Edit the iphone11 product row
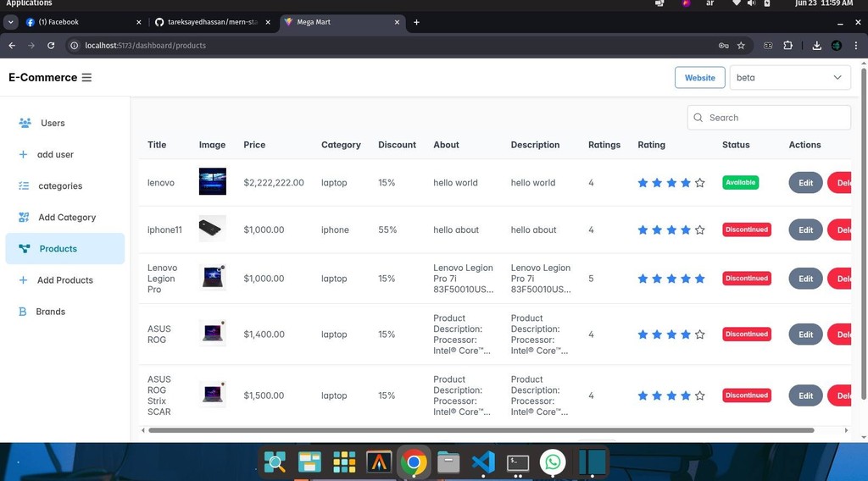The image size is (868, 481). coord(805,229)
